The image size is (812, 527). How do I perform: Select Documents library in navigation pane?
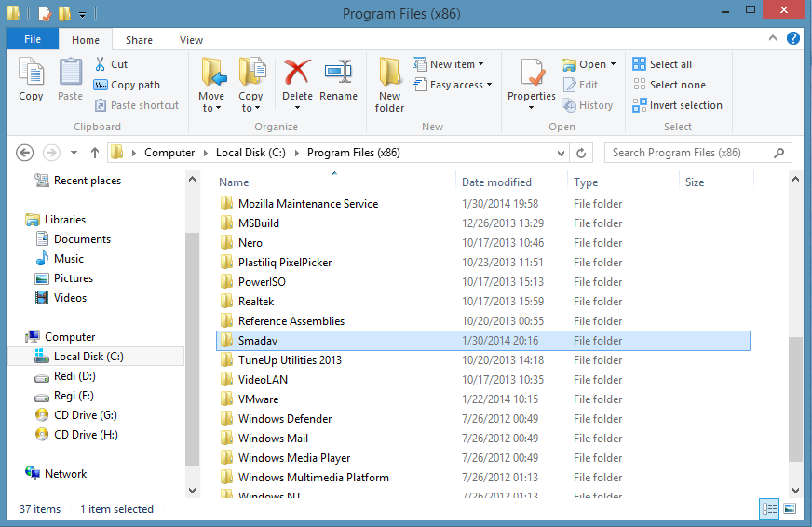coord(73,239)
